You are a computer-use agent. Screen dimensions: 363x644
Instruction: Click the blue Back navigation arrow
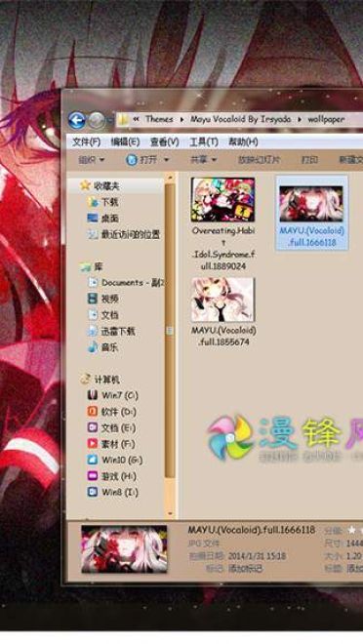tap(77, 120)
